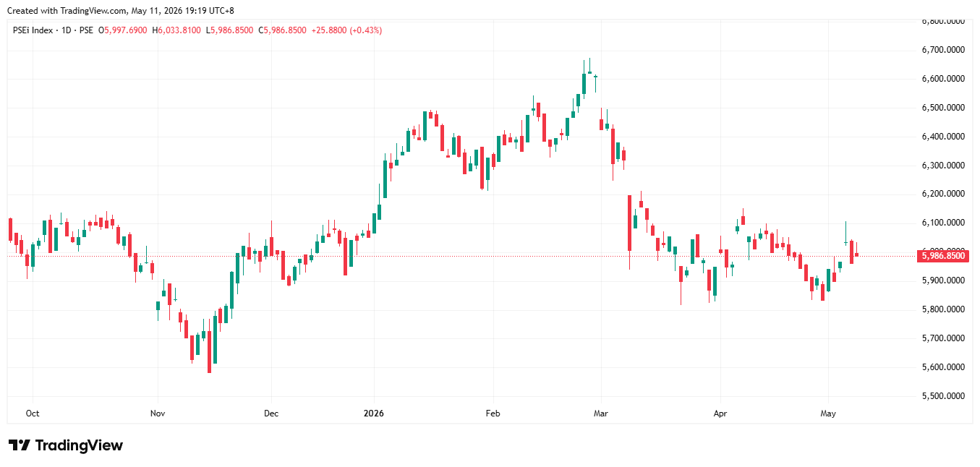This screenshot has height=467, width=980.
Task: Click the TradingView logo icon at bottom left
Action: (x=20, y=445)
